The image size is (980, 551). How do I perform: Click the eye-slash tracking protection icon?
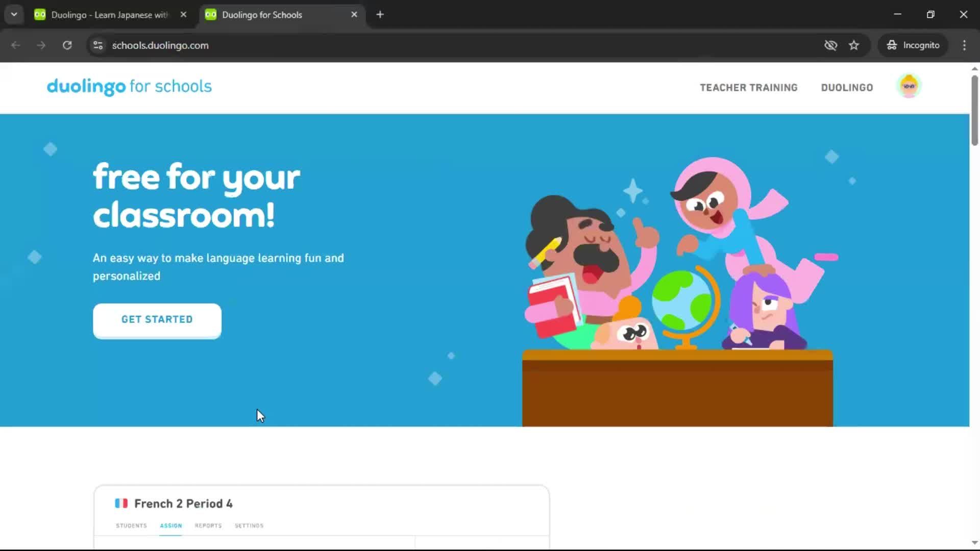[x=831, y=45]
